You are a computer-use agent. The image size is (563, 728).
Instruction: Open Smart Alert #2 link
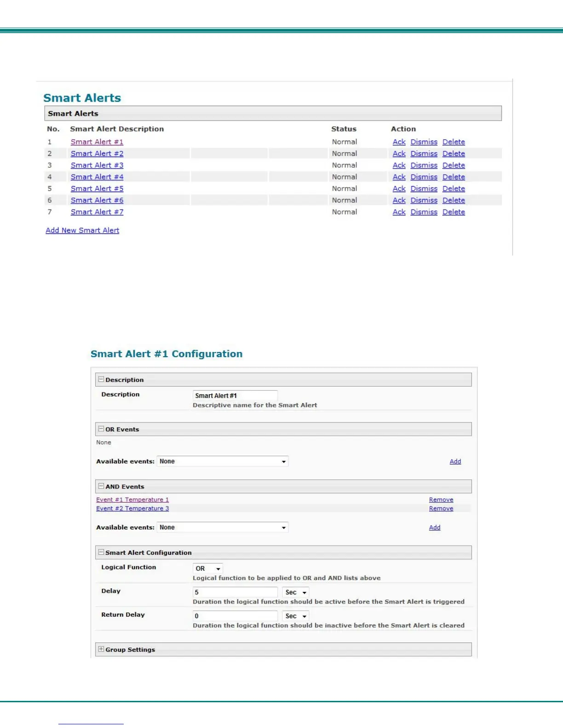coord(97,154)
